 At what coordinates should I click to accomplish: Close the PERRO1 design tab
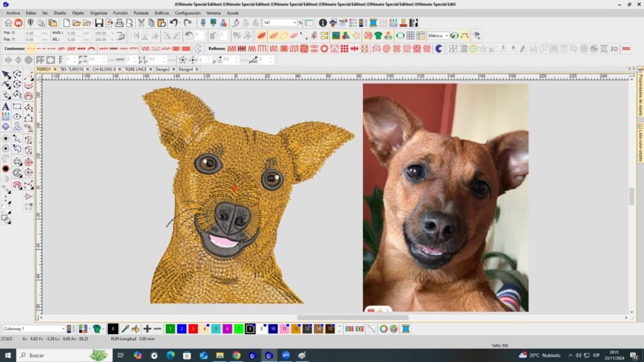55,69
